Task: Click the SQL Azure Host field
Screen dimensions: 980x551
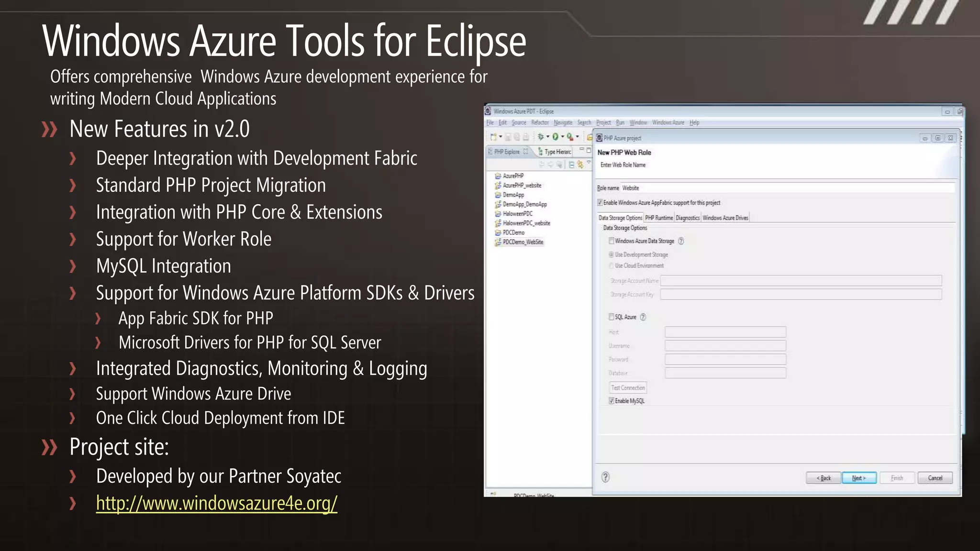Action: (x=725, y=332)
